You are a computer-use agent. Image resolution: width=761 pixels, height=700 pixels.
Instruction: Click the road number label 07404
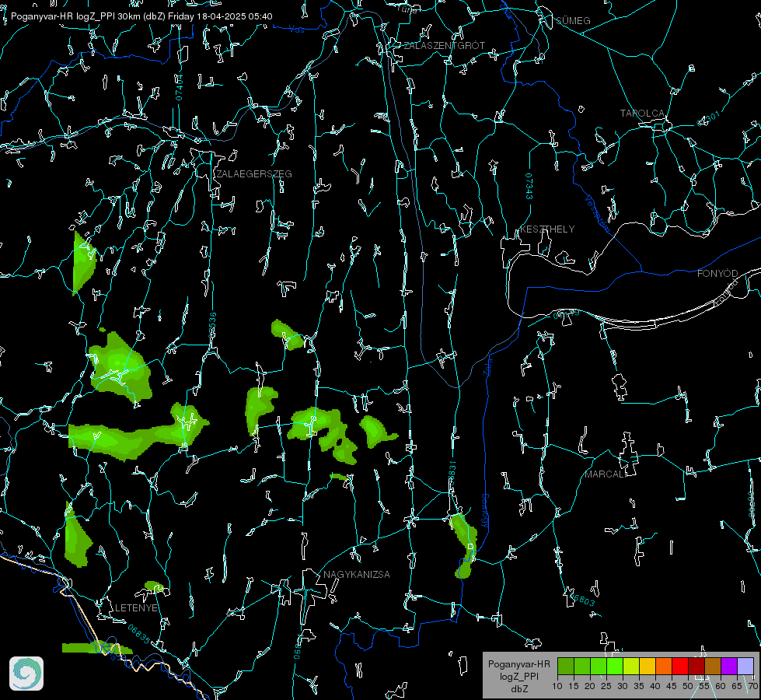coord(179,88)
